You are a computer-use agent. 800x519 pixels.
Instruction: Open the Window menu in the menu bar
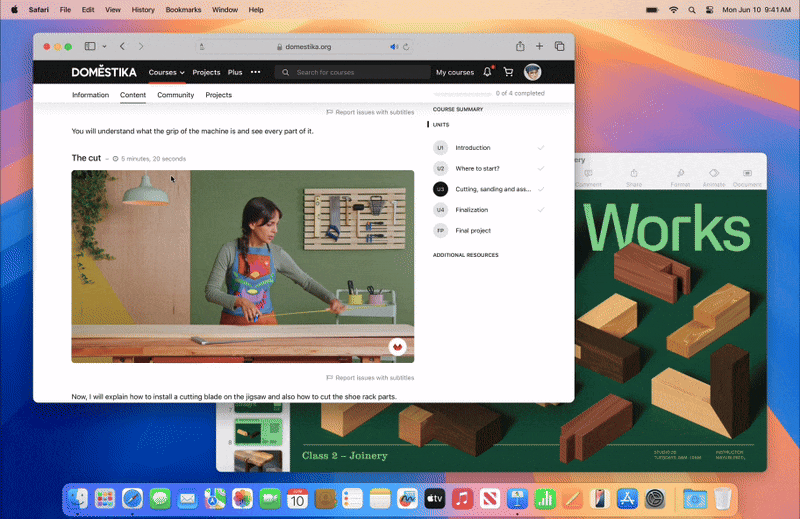coord(224,10)
